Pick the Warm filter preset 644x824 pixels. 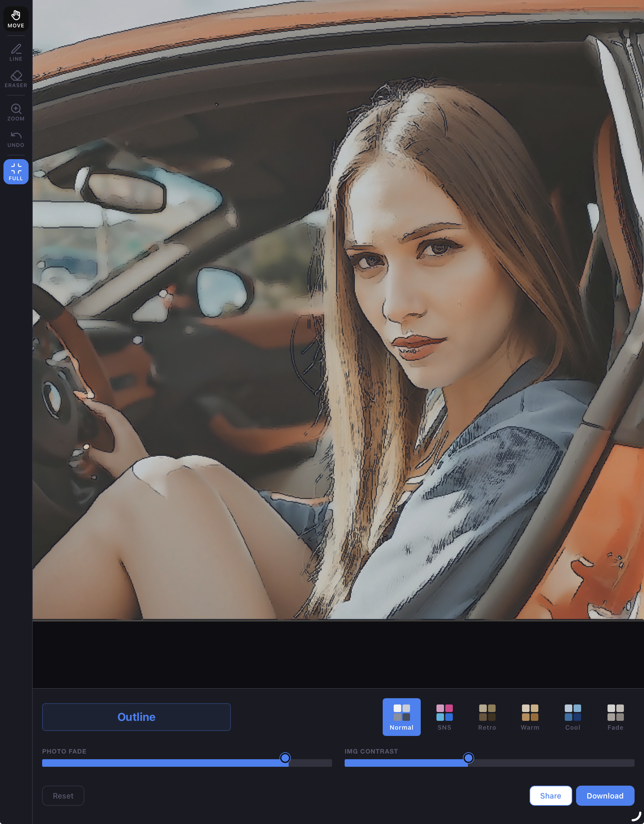(x=530, y=717)
